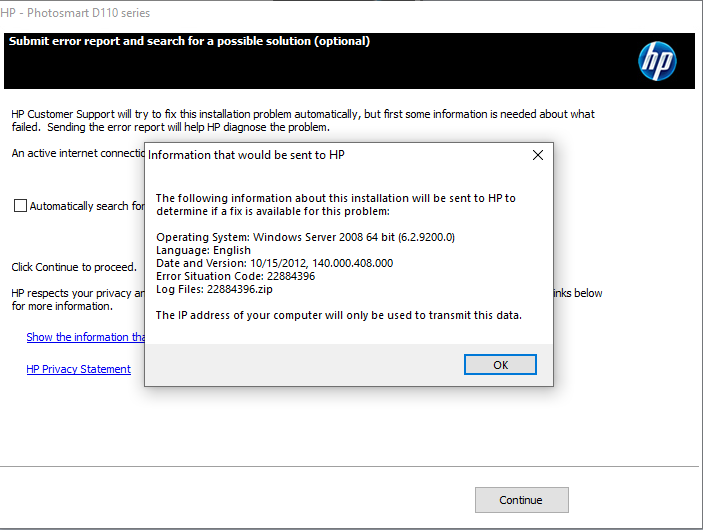The height and width of the screenshot is (530, 703).
Task: Open the HP Privacy Statement link
Action: pyautogui.click(x=78, y=369)
